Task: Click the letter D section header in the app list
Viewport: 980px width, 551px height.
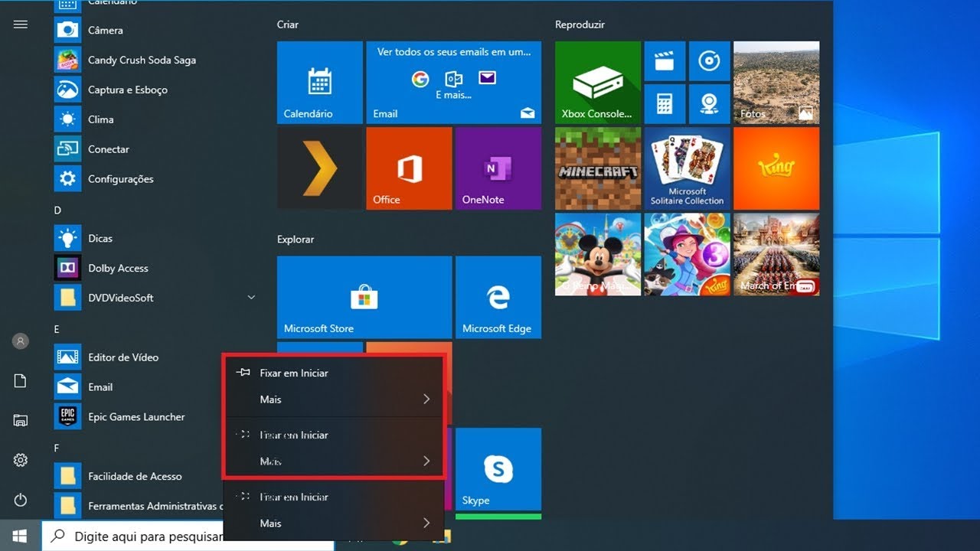Action: pyautogui.click(x=57, y=210)
